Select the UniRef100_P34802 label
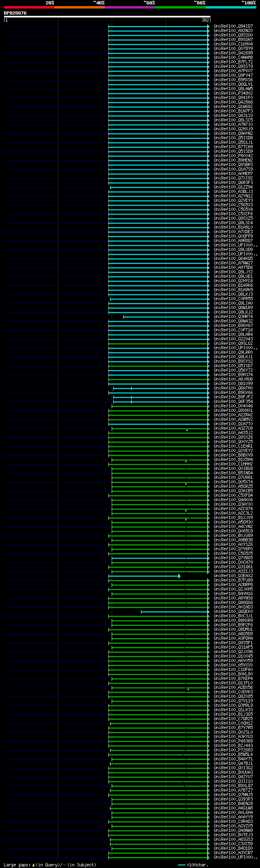This screenshot has width=260, height=868. point(233,93)
